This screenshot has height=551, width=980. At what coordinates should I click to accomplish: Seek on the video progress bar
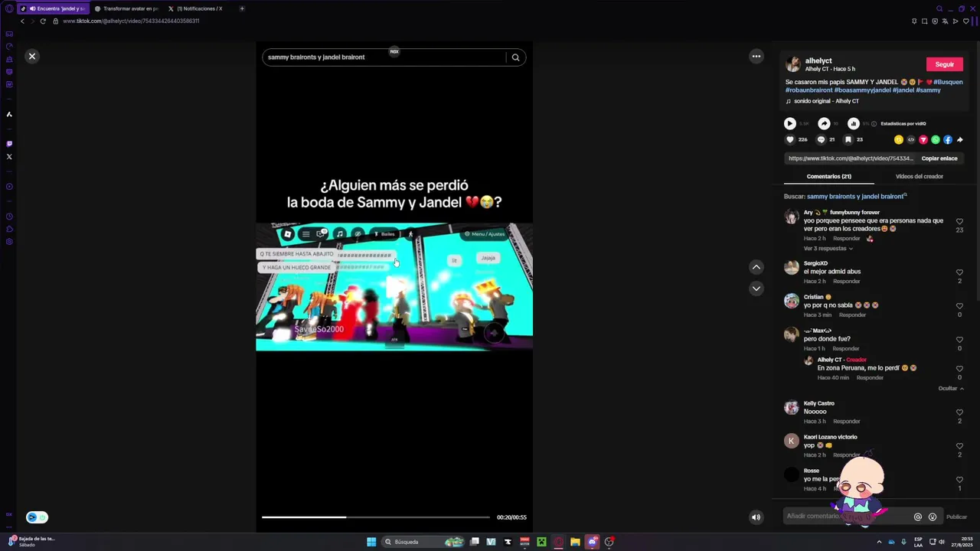tap(375, 517)
